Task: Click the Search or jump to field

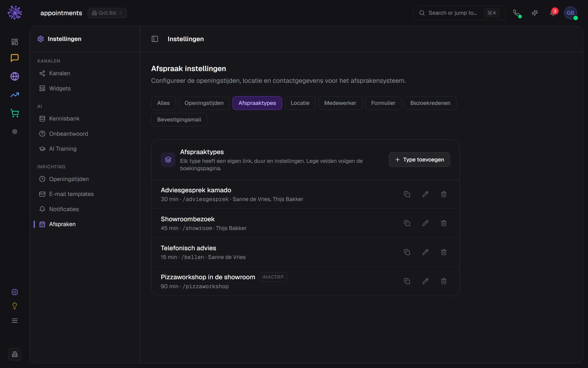Action: coord(459,13)
